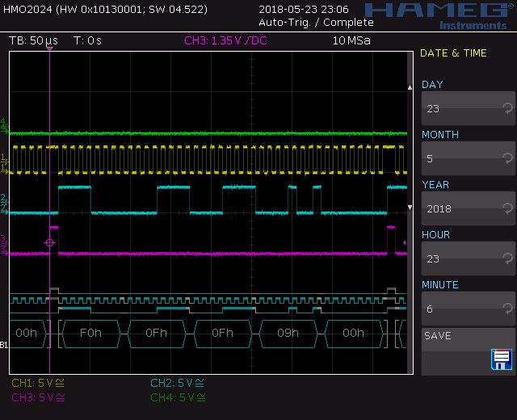Open the DATE & TIME menu header
The width and height of the screenshot is (517, 420).
(x=453, y=53)
